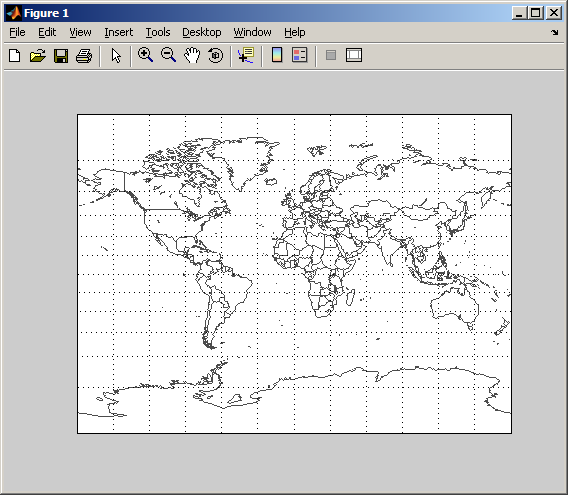
Task: Click the New Figure icon
Action: (x=14, y=56)
